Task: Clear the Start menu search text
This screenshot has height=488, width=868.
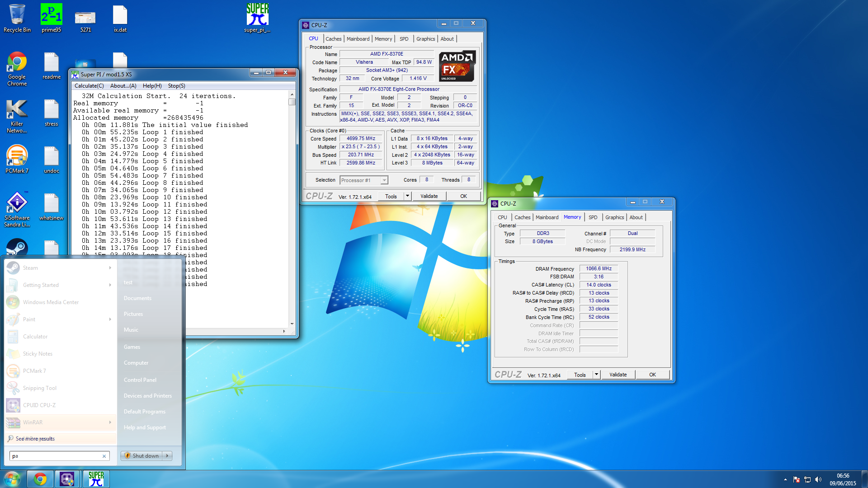Action: [x=104, y=456]
